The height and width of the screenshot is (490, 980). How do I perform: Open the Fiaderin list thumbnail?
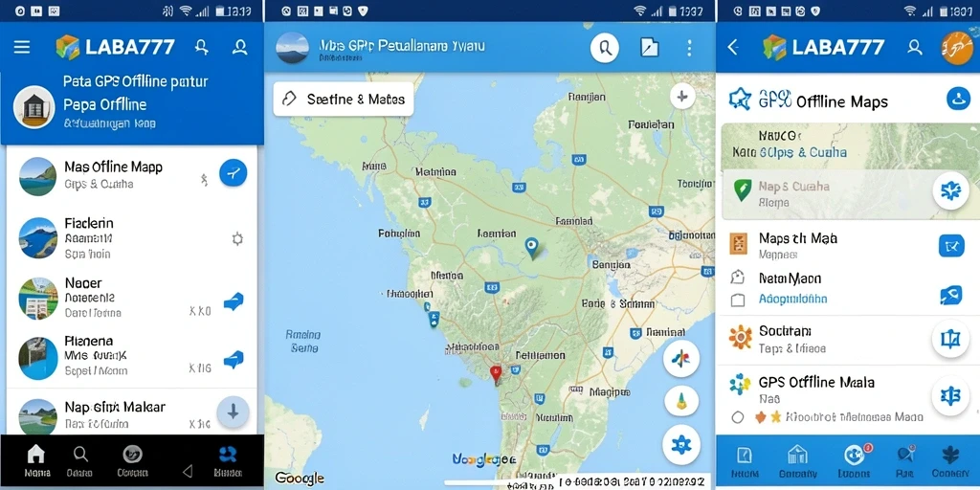point(37,236)
